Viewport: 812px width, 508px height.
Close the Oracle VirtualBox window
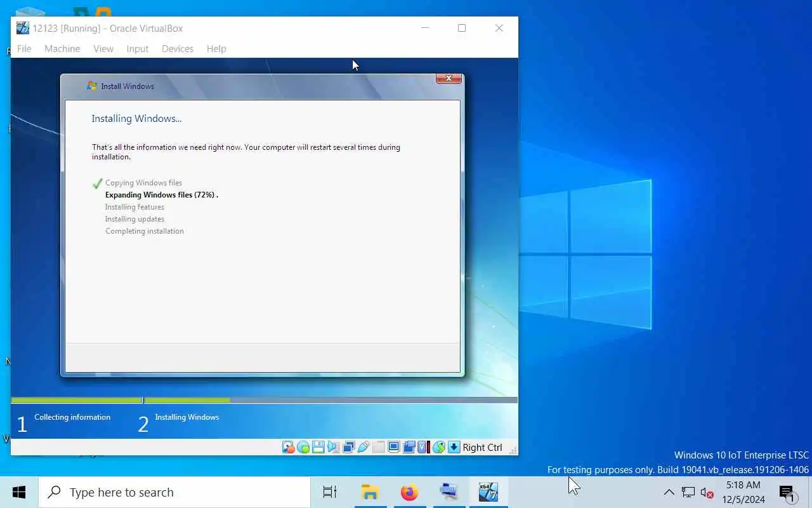499,28
